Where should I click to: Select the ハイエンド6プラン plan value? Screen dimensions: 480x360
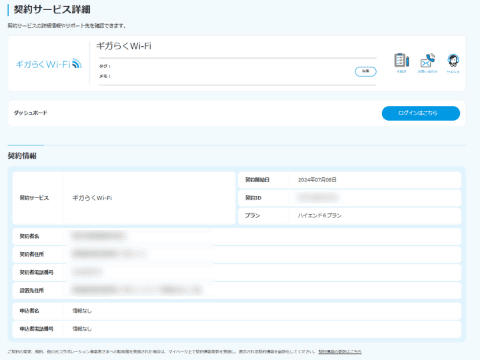pos(319,216)
